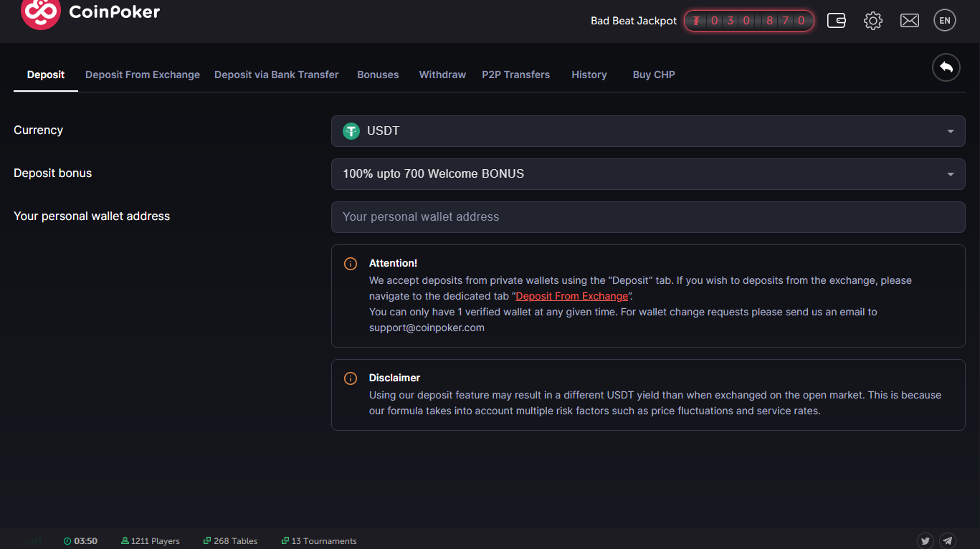Click the CoinPoker brand name text
Image resolution: width=980 pixels, height=549 pixels.
[x=115, y=11]
